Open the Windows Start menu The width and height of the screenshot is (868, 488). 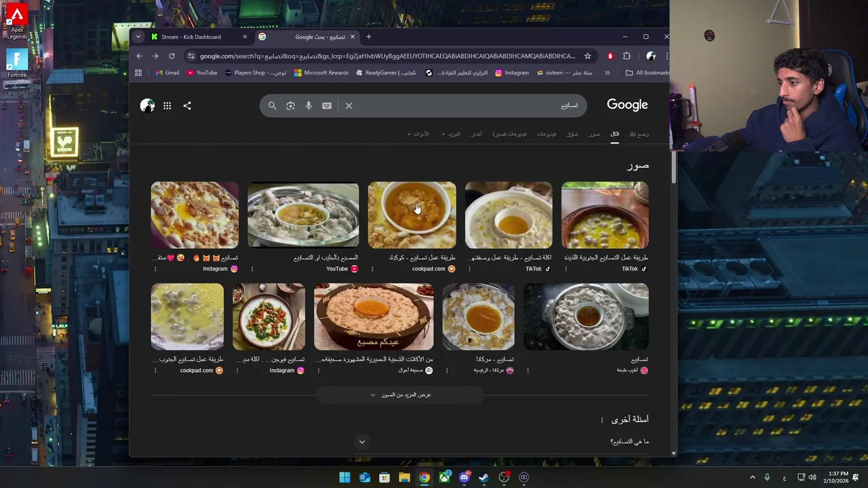point(344,477)
